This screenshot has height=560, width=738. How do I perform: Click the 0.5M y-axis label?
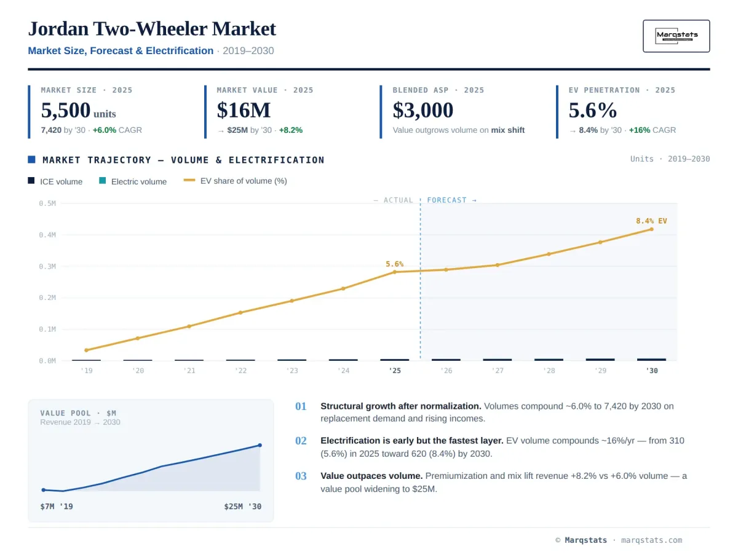(x=47, y=203)
